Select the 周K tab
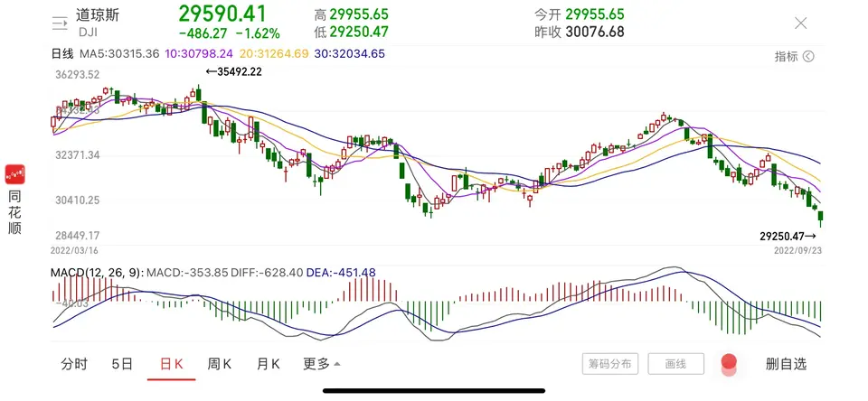The width and height of the screenshot is (868, 401). click(219, 364)
